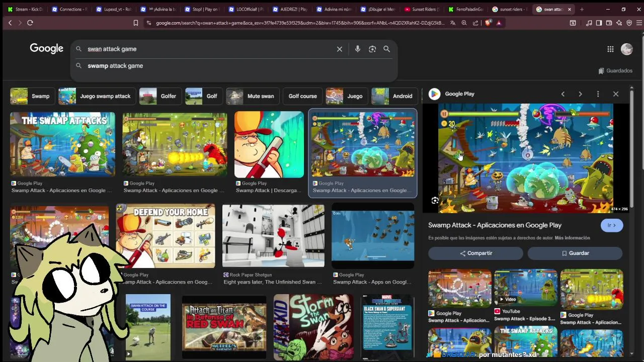Open Rock Paper Shotgun Unfinished Swan result
This screenshot has height=362, width=644.
pyautogui.click(x=273, y=236)
